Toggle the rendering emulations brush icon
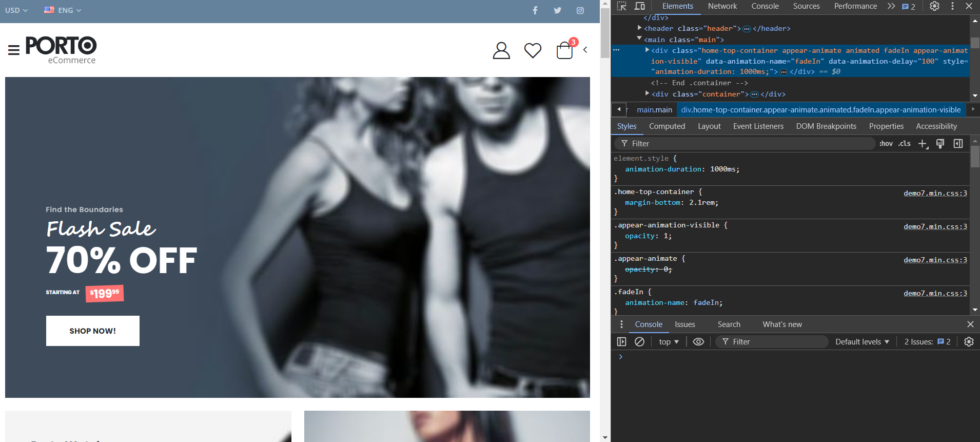 [940, 144]
